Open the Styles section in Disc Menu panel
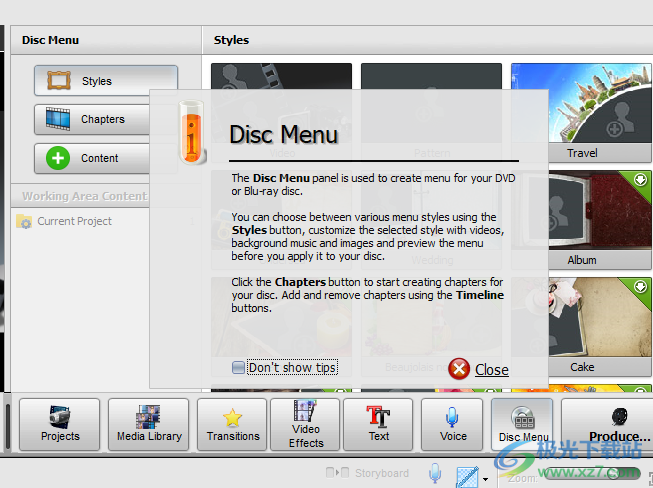653x488 pixels. pyautogui.click(x=106, y=80)
